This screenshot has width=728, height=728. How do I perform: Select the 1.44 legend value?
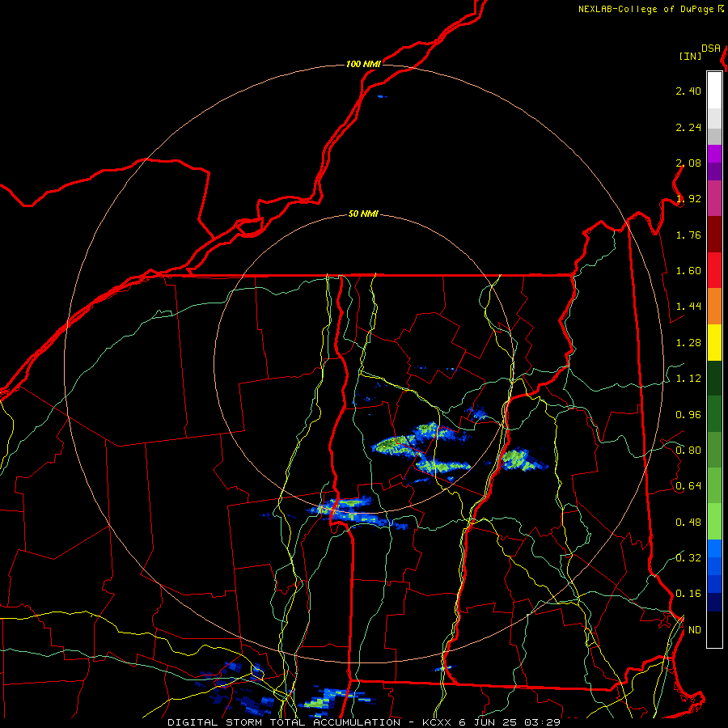click(688, 306)
